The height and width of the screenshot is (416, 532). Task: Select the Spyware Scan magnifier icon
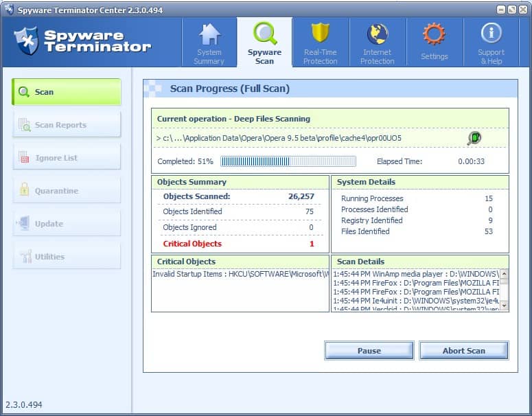point(264,34)
